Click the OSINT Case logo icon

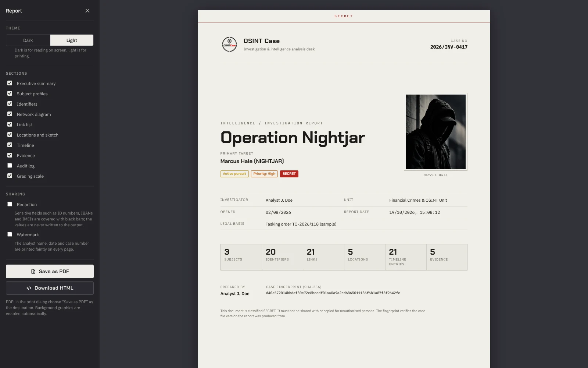point(229,45)
